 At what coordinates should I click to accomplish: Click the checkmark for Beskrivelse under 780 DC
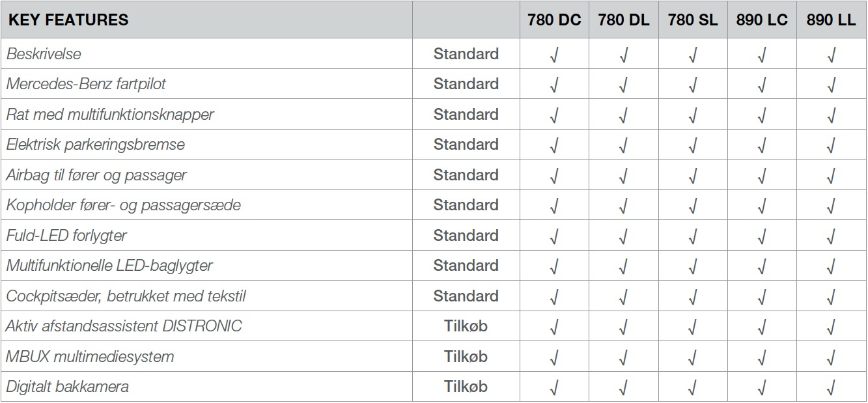coord(554,55)
